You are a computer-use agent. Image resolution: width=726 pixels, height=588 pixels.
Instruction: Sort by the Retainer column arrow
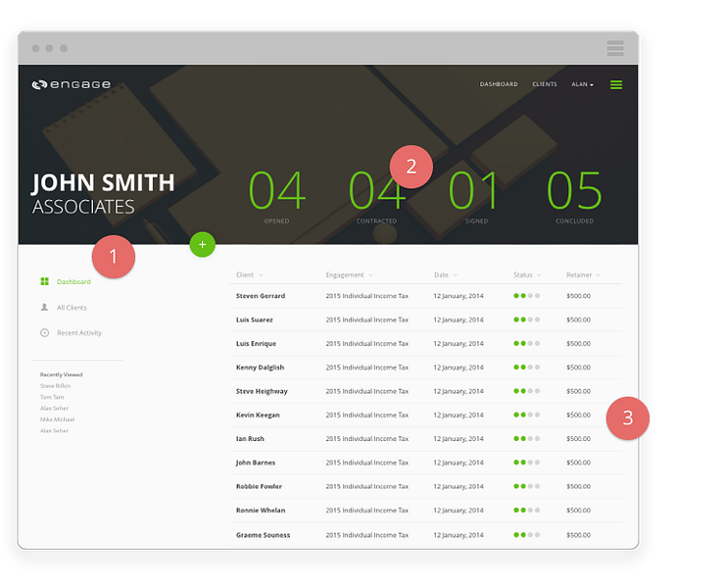pos(599,275)
